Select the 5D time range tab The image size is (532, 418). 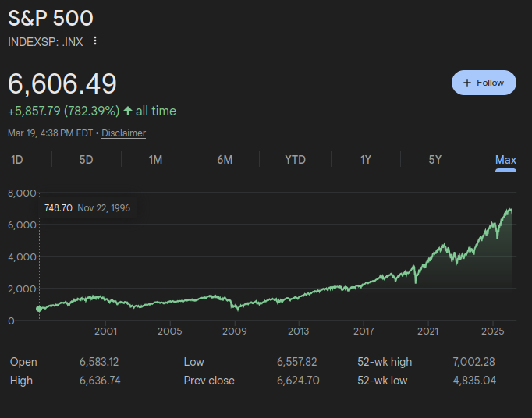click(x=86, y=159)
